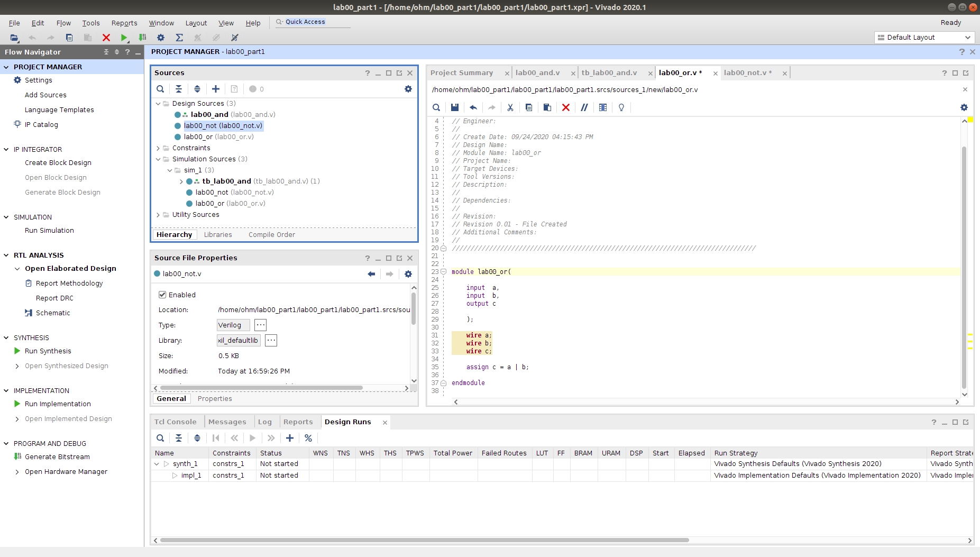Click the Design Runs horizontal scrollbar
Image resolution: width=980 pixels, height=557 pixels.
coord(423,540)
